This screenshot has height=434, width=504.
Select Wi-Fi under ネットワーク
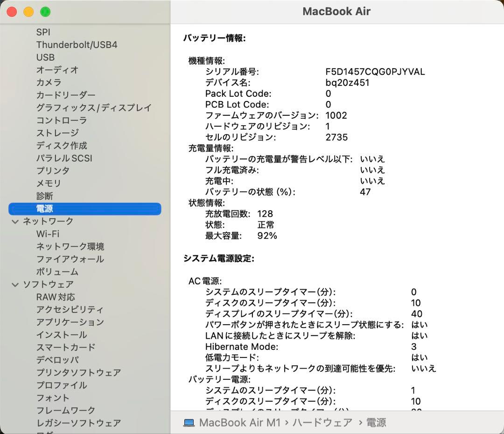click(x=48, y=234)
